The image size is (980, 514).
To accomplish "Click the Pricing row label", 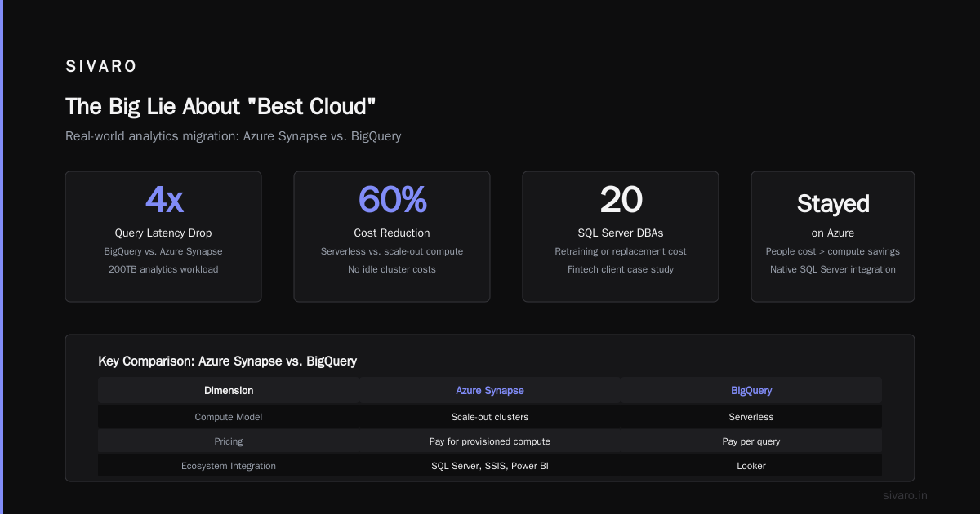I will coord(229,441).
